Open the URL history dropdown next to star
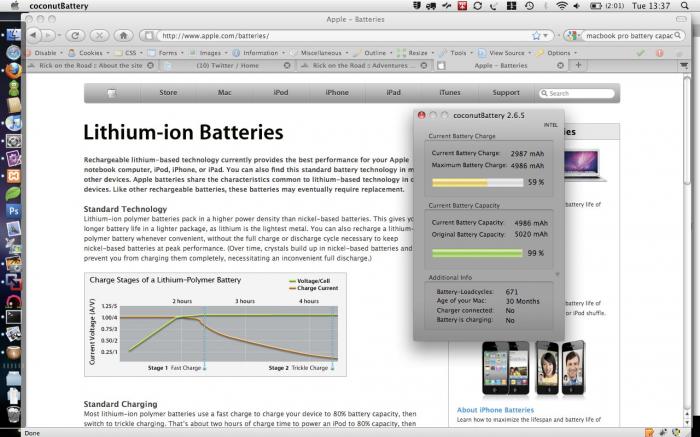This screenshot has width=700, height=437. pyautogui.click(x=546, y=36)
